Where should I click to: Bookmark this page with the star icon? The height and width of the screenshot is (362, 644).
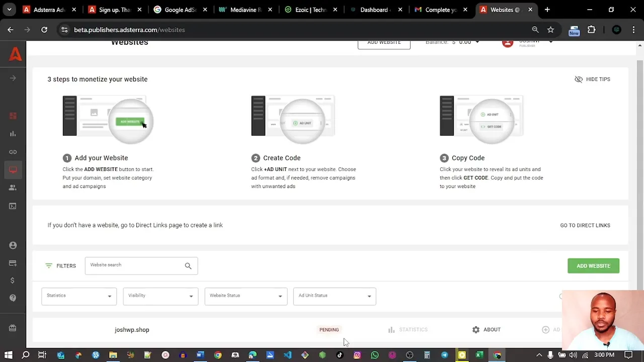point(551,30)
